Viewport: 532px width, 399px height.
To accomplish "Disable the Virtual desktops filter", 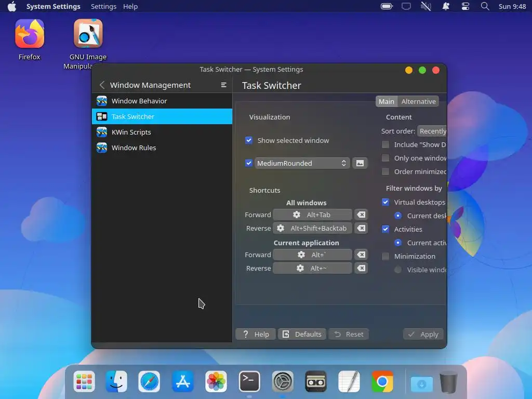I will pos(385,202).
